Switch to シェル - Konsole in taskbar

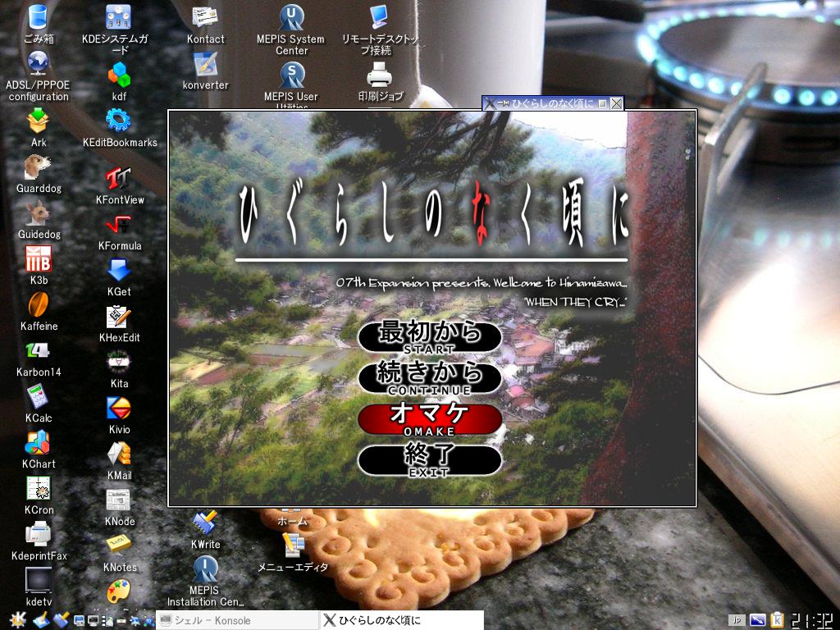click(237, 620)
